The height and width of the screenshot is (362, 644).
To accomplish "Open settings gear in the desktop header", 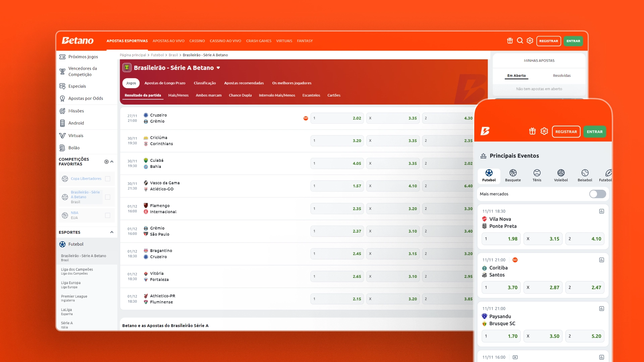I will [x=530, y=41].
